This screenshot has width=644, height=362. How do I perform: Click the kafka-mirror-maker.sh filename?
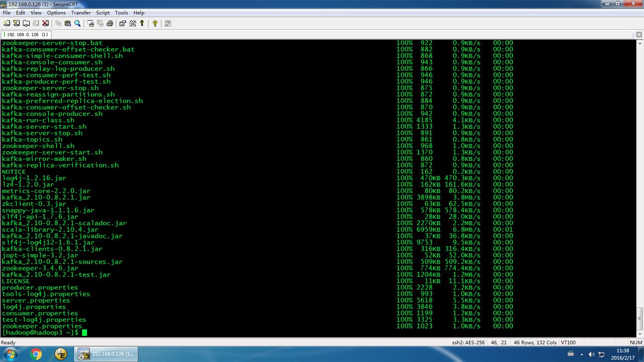[x=44, y=159]
